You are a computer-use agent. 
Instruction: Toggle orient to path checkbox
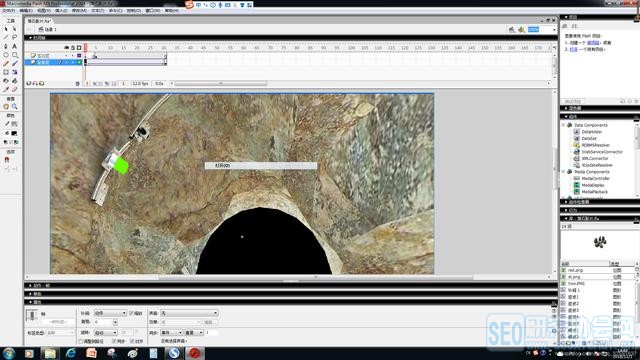click(x=82, y=341)
